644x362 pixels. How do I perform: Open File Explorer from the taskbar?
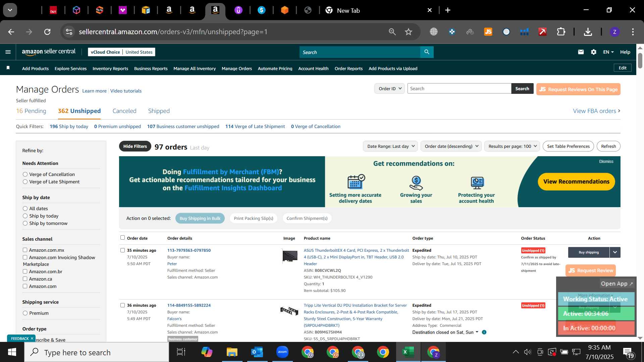[232, 352]
